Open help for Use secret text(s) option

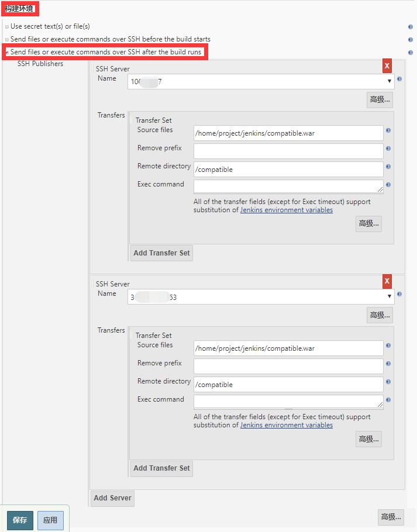pos(410,27)
